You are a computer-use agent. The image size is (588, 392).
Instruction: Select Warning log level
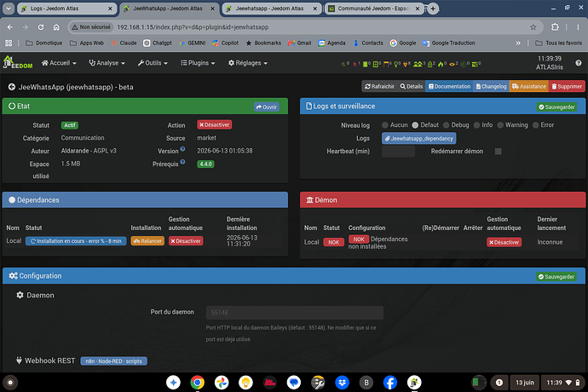(x=500, y=125)
